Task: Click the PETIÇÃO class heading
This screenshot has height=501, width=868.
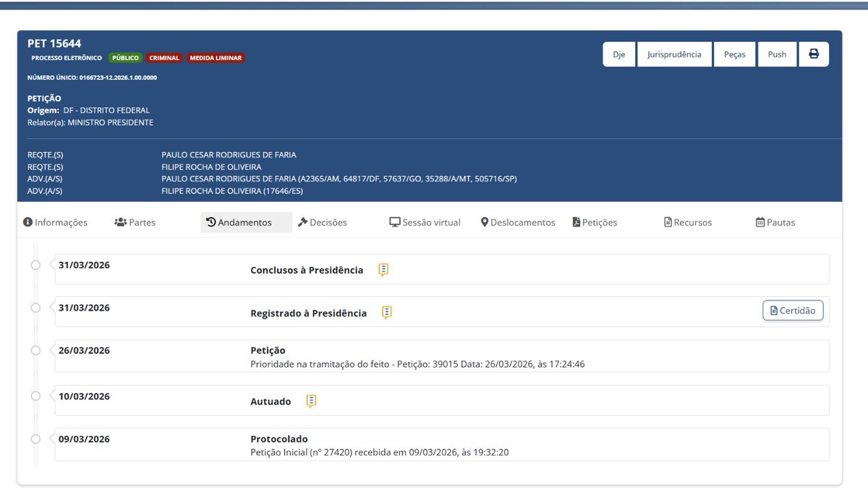Action: point(44,98)
